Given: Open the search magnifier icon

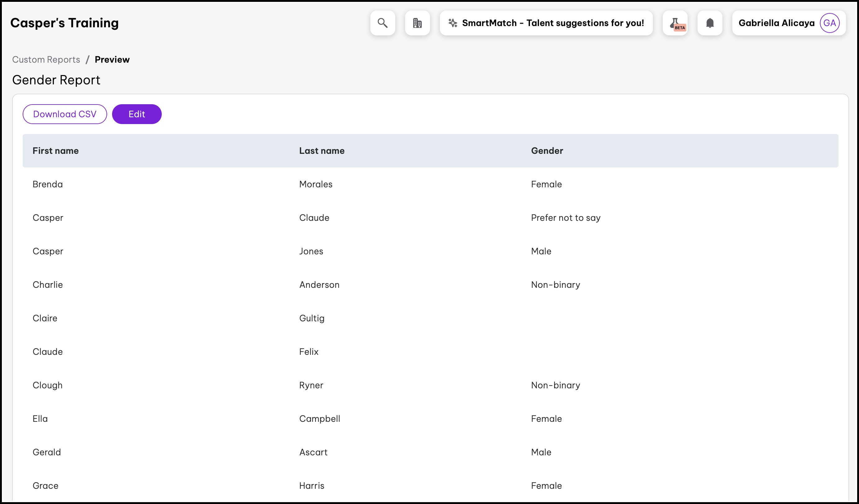Looking at the screenshot, I should 382,23.
